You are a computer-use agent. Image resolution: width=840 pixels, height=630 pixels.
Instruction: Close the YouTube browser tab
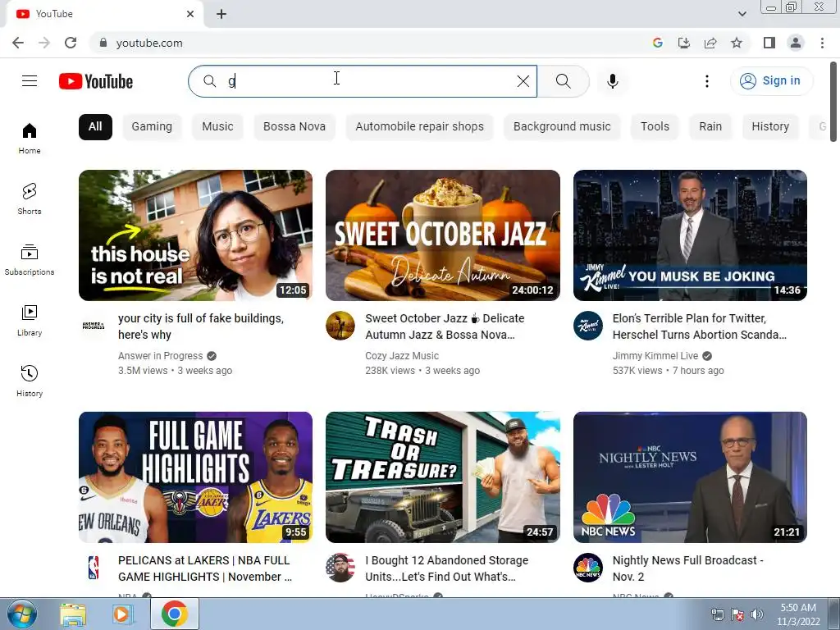190,14
